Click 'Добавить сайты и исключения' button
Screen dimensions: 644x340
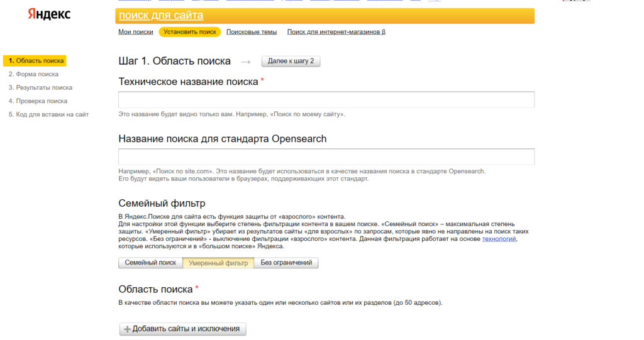point(183,329)
